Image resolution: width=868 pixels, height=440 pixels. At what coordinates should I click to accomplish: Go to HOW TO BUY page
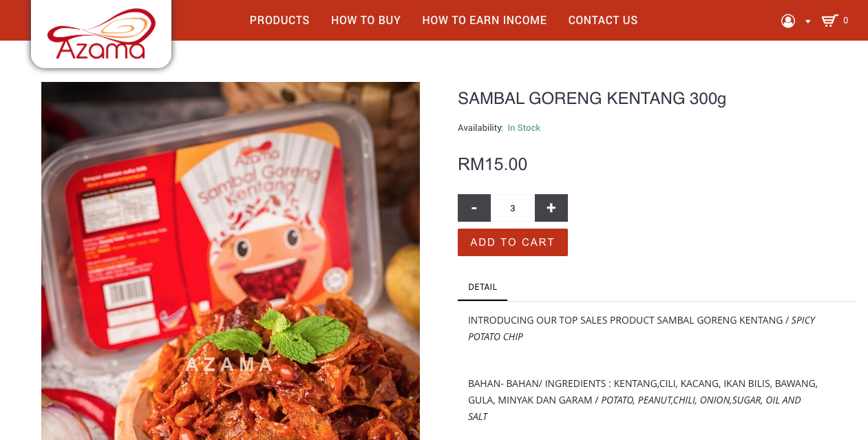tap(366, 21)
